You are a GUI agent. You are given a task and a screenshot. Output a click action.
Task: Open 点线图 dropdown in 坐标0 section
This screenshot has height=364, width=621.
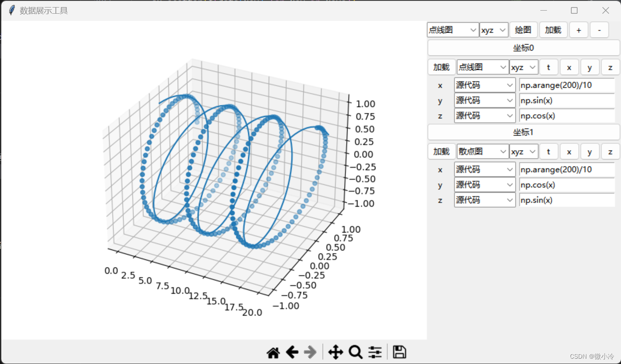(483, 67)
